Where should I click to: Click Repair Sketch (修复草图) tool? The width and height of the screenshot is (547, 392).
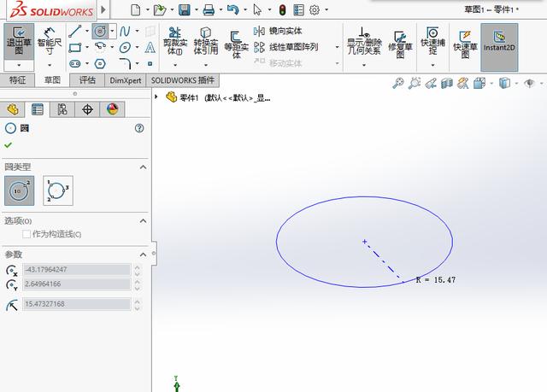tap(400, 44)
